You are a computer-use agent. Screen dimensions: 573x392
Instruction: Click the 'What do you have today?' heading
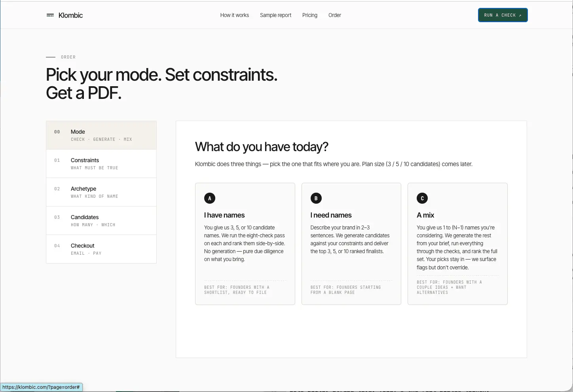pos(262,147)
